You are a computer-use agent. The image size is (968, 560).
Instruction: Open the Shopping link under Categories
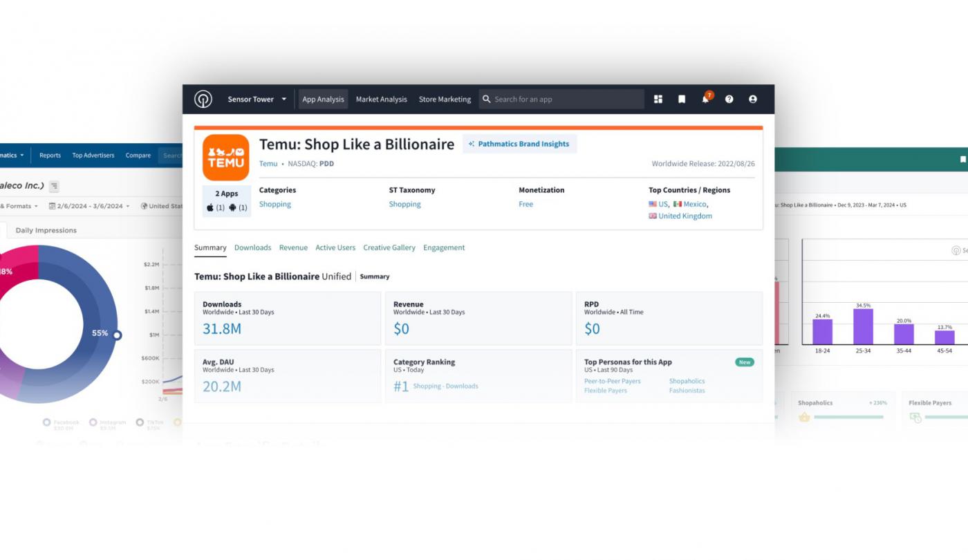click(275, 204)
